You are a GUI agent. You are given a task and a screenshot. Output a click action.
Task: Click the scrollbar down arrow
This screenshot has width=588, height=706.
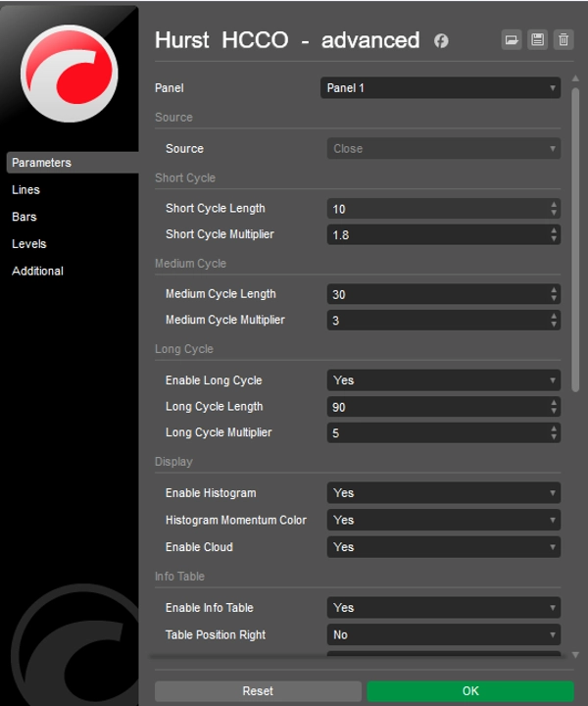575,655
